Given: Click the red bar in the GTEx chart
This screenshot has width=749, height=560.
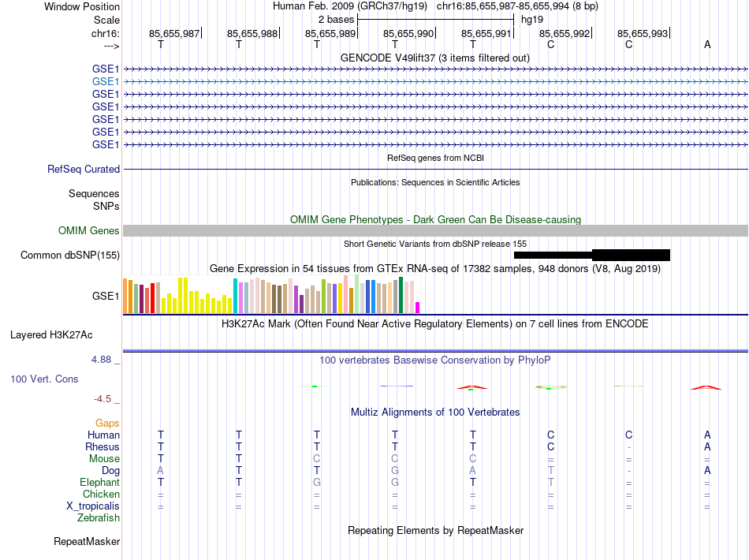Looking at the screenshot, I should tap(152, 298).
